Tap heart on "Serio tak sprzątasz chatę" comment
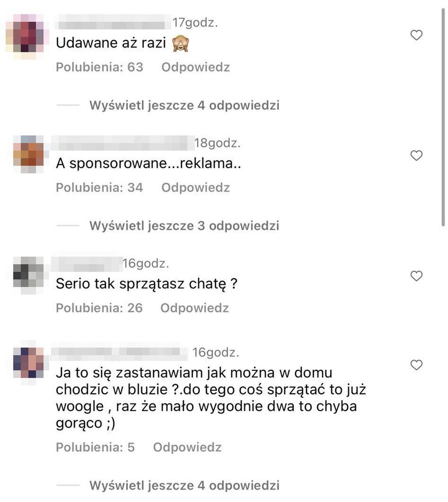Viewport: 448px width, 502px height. [416, 276]
